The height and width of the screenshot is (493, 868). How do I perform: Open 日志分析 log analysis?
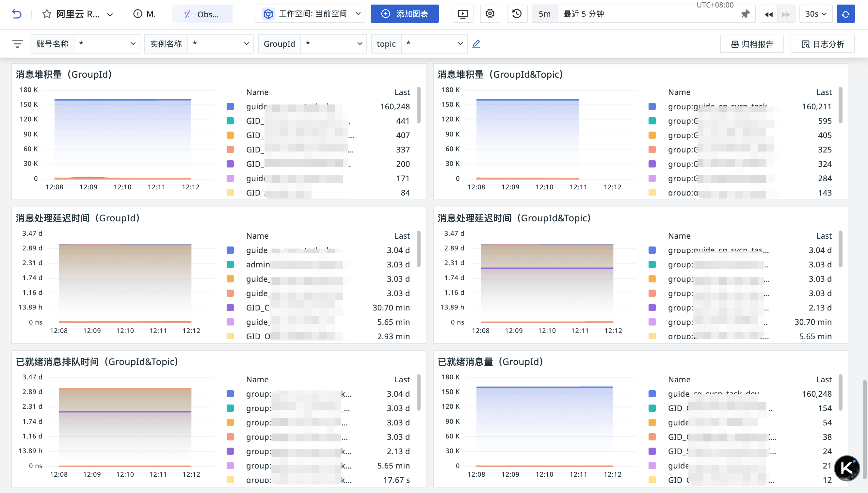822,44
